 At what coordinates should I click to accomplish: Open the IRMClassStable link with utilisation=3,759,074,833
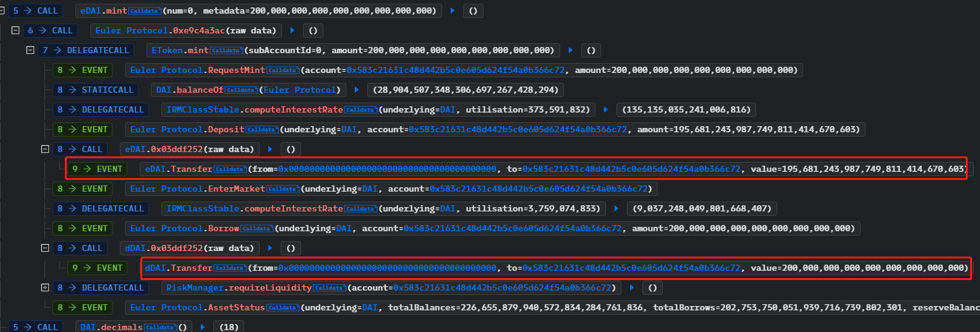[x=202, y=209]
